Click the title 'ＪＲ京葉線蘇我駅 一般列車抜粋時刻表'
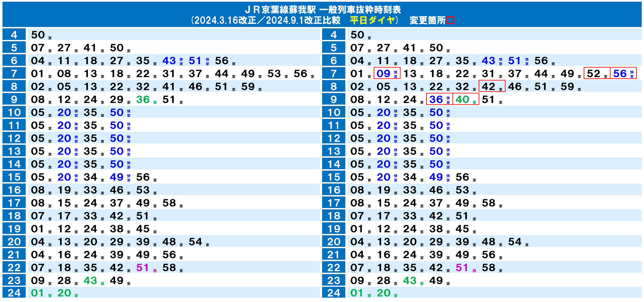 pyautogui.click(x=322, y=10)
